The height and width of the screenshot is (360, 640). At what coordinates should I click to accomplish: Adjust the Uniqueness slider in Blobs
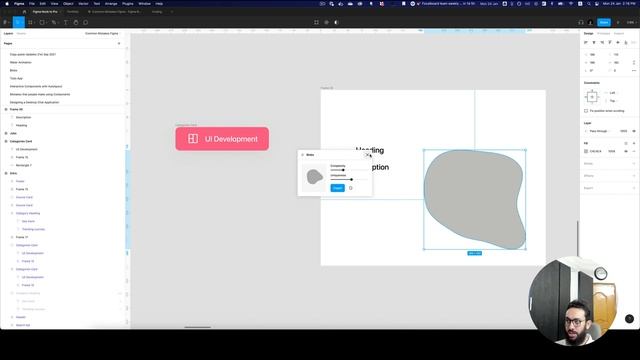[x=351, y=180]
